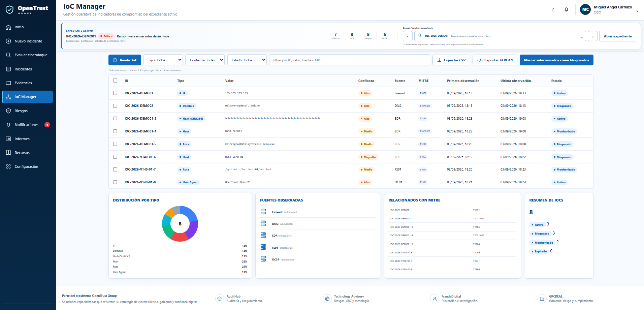Expand the Miguel Angel Carriazo user menu

pos(637,11)
